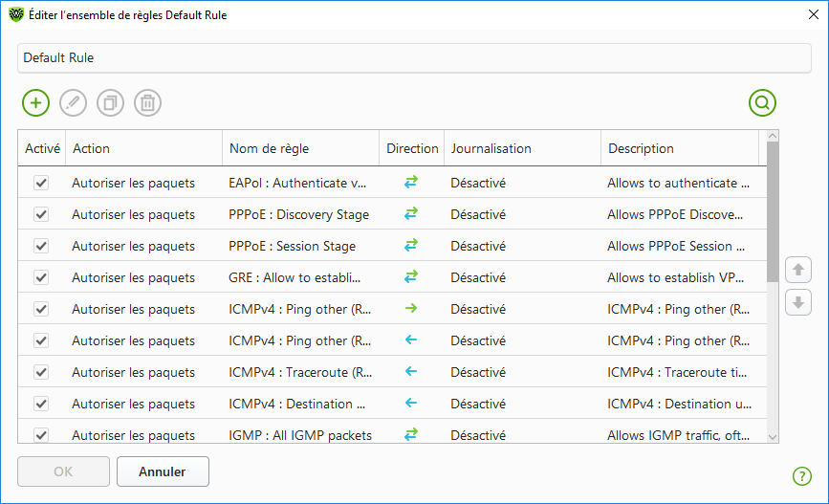Disable the GRE rule checkbox
The image size is (829, 504).
(x=41, y=277)
